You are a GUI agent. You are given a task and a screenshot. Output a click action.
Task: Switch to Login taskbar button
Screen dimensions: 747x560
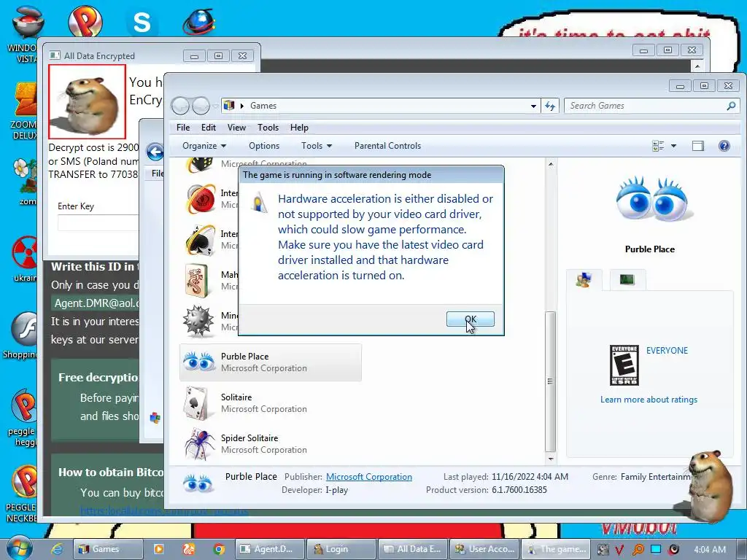341,549
